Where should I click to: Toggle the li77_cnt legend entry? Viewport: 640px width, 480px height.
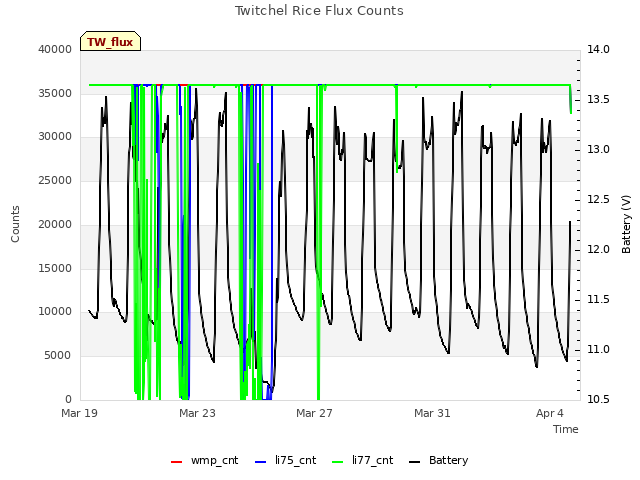(363, 461)
